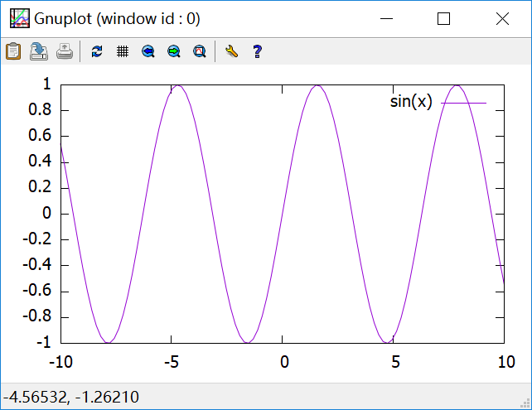Image resolution: width=532 pixels, height=410 pixels.
Task: Close the Gnuplot window
Action: [502, 19]
